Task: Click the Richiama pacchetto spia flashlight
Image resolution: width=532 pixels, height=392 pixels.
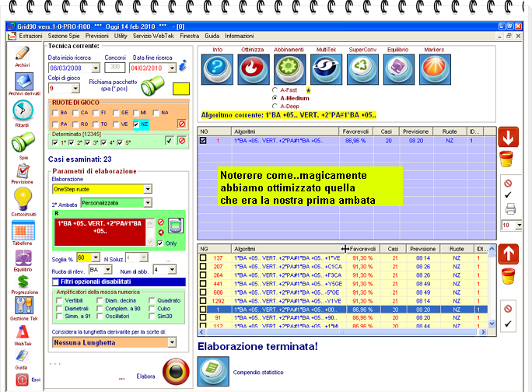Action: [x=152, y=86]
